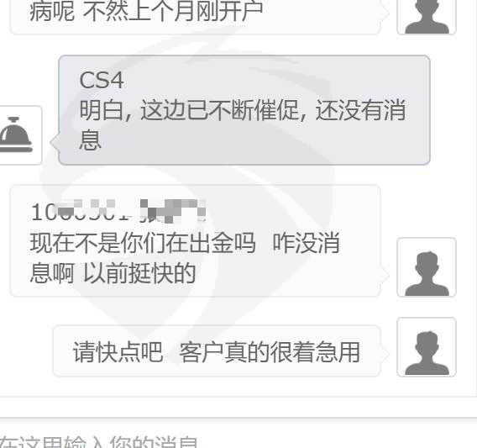The image size is (477, 448).
Task: Select user avatar next to 请快点吧 message
Action: [x=427, y=347]
